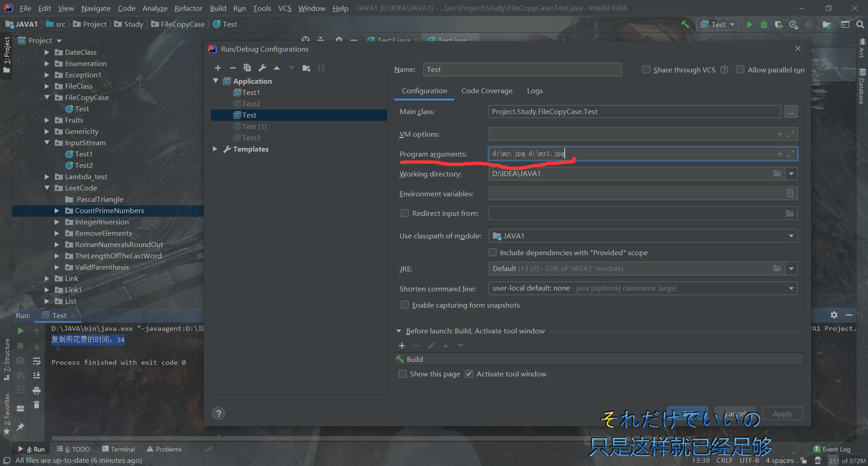Open the VCS menu
This screenshot has height=466, width=868.
click(x=285, y=8)
